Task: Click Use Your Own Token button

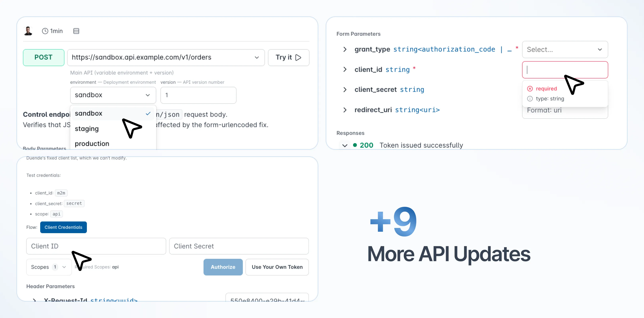Action: point(277,267)
